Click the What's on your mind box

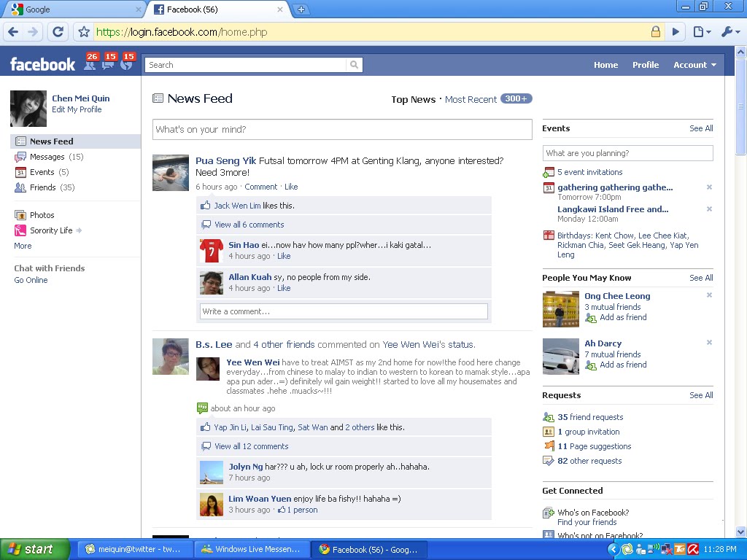click(x=342, y=130)
